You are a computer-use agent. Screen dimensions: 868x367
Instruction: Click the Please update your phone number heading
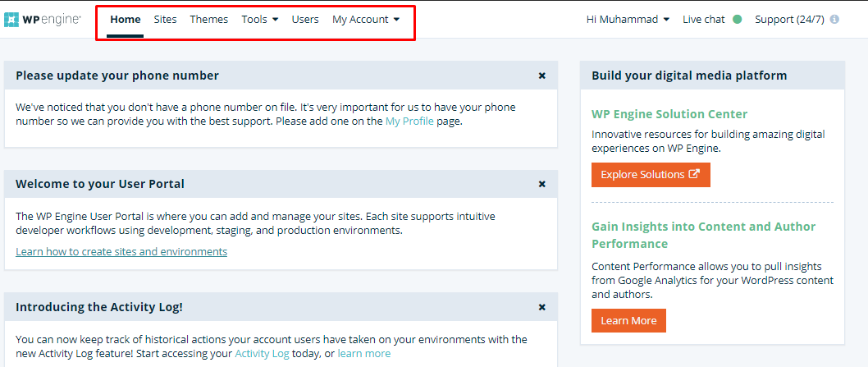tap(117, 76)
